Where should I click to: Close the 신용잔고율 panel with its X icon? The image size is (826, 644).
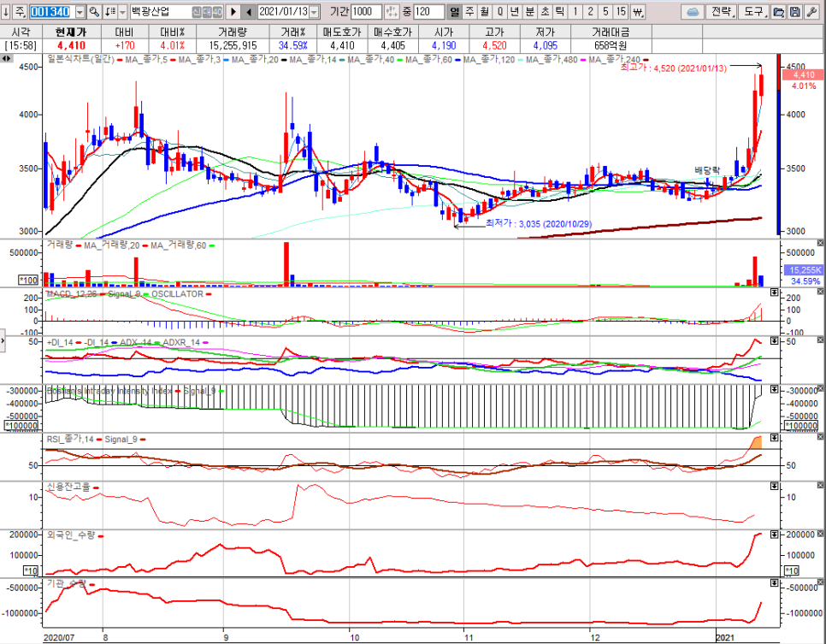[820, 485]
